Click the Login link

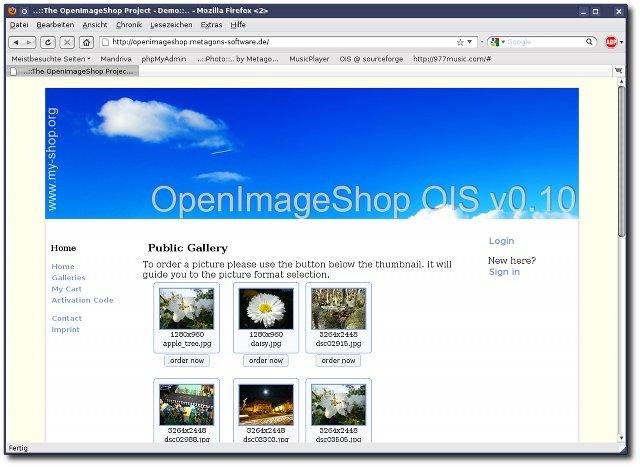pyautogui.click(x=501, y=241)
